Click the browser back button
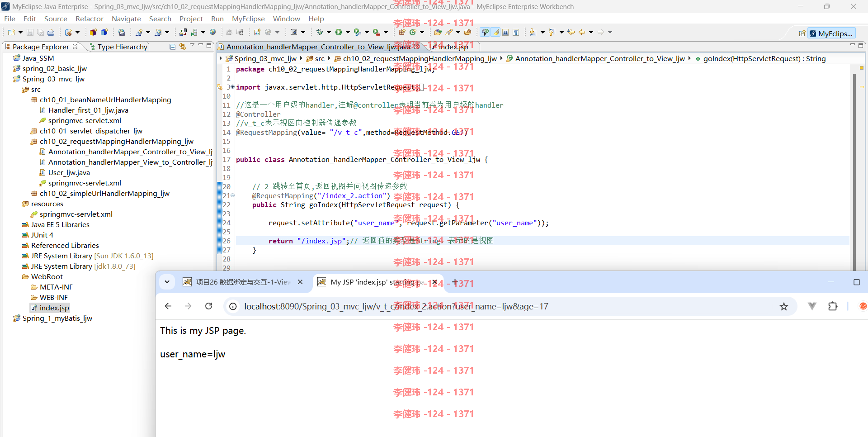The height and width of the screenshot is (437, 868). 168,306
